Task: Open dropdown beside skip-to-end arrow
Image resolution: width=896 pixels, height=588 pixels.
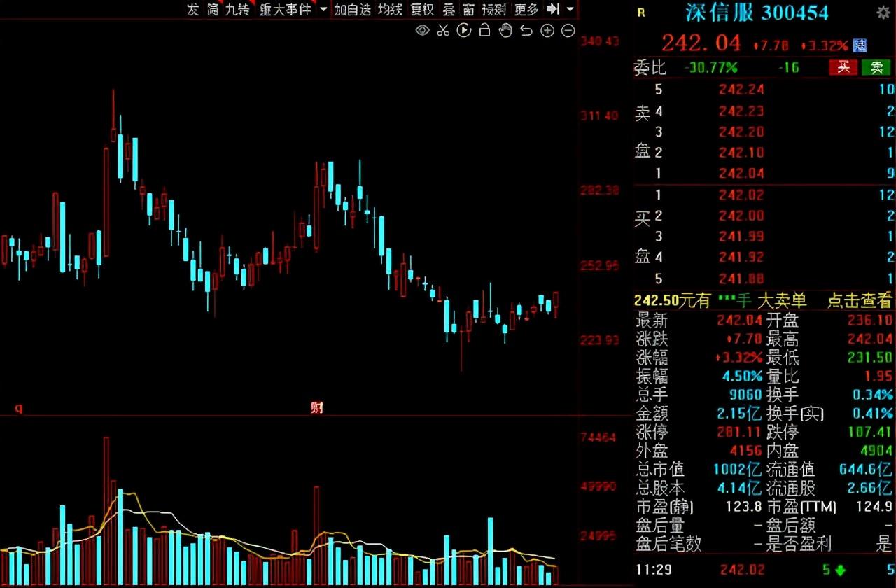Action: [570, 9]
